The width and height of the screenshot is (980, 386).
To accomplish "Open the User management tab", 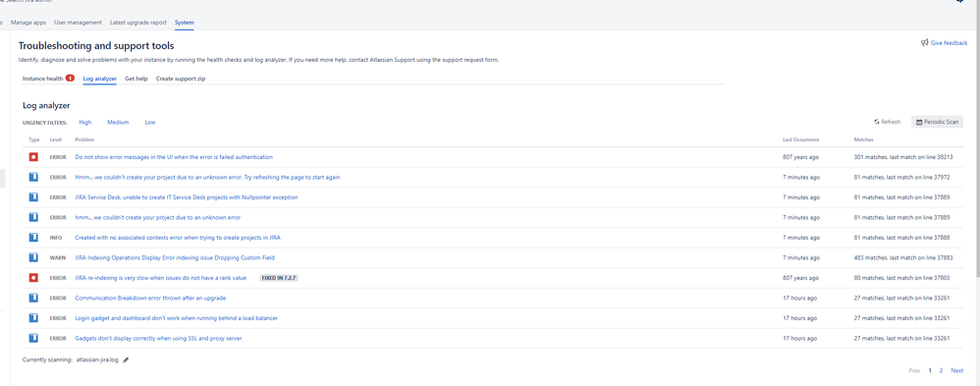I will coord(79,23).
